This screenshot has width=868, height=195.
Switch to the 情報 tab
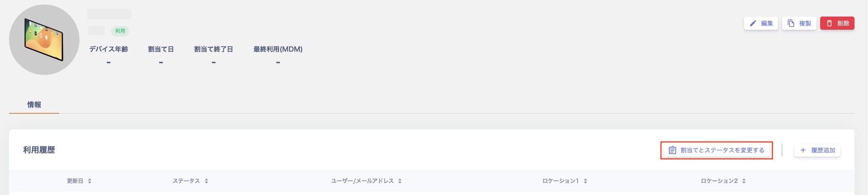coord(34,105)
